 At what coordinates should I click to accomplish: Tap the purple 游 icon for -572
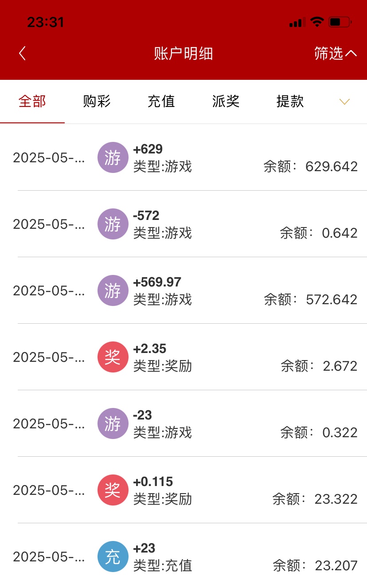[x=113, y=224]
